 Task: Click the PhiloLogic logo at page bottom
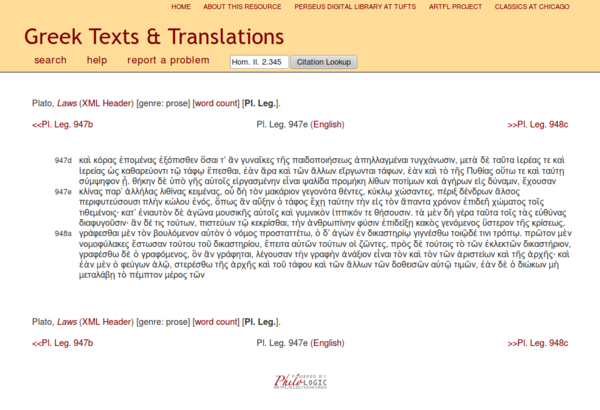click(300, 382)
